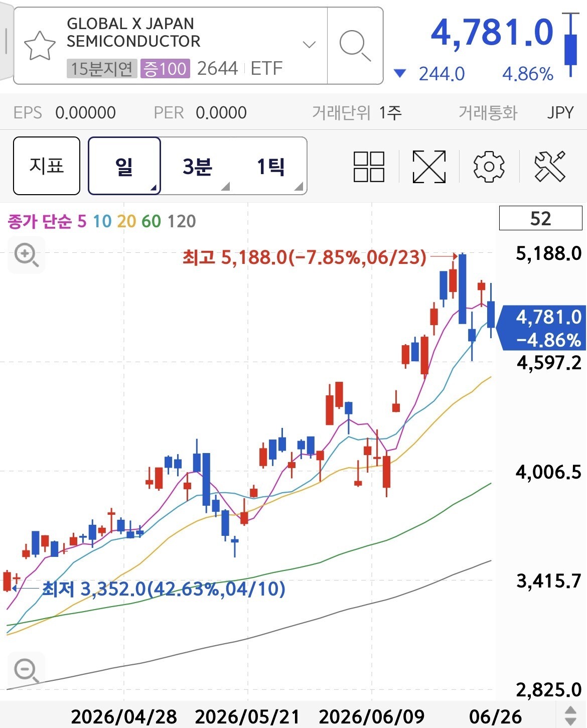
Task: Click the 거래통화 JPY currency label
Action: click(x=516, y=112)
